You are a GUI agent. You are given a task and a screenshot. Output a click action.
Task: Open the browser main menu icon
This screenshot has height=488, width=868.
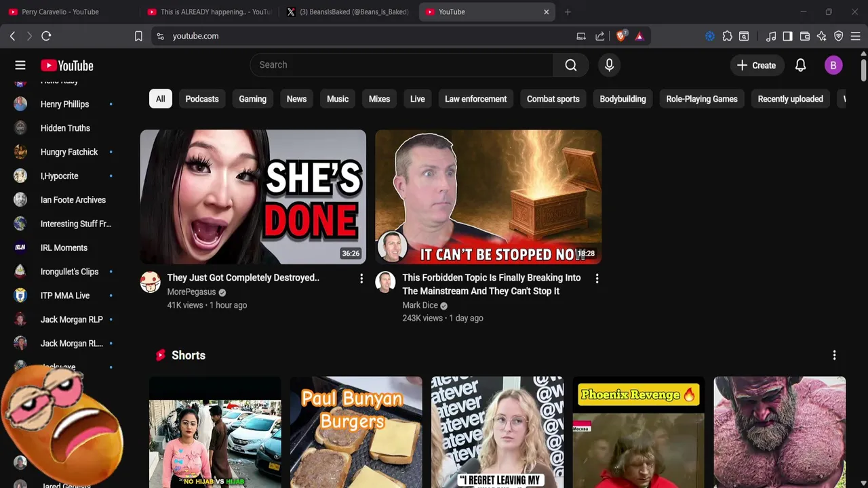tap(856, 36)
